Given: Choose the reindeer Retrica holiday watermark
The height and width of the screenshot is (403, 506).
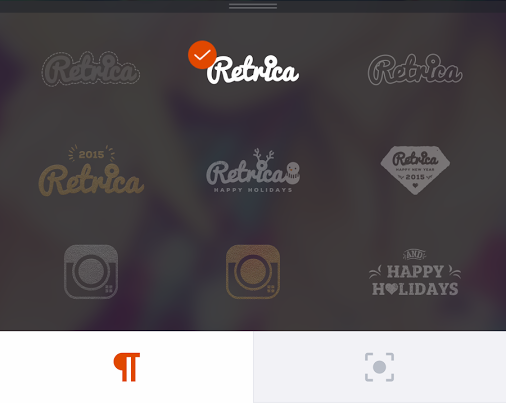Looking at the screenshot, I should click(253, 170).
